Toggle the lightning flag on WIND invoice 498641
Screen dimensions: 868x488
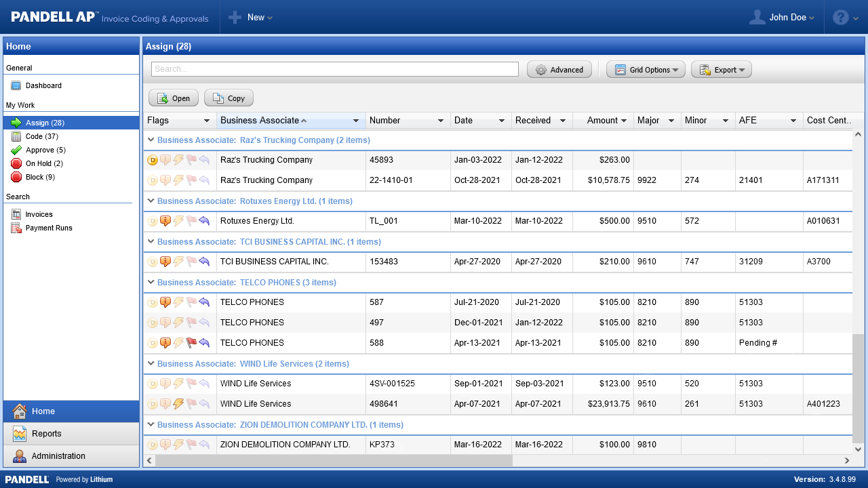178,404
